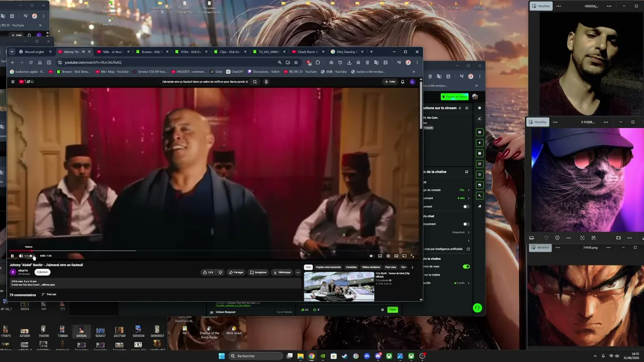Open File Explorer from the taskbar
This screenshot has height=362, width=644.
pos(300,356)
